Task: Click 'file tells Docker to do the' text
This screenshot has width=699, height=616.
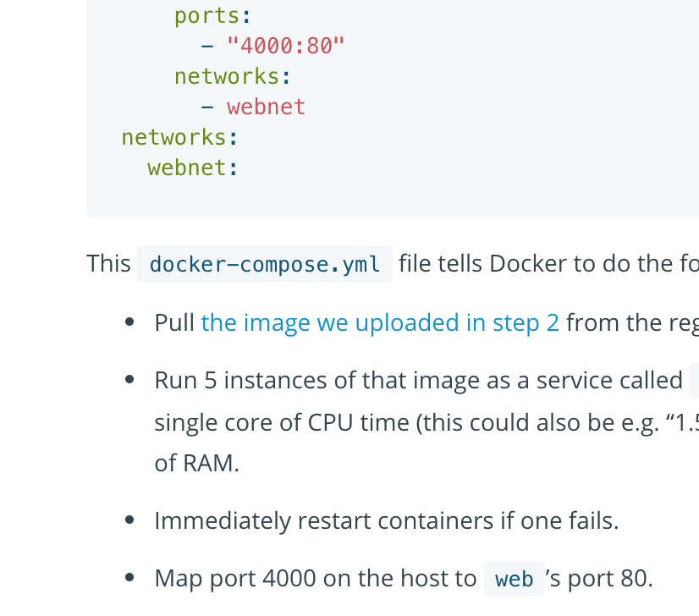Action: 536,263
